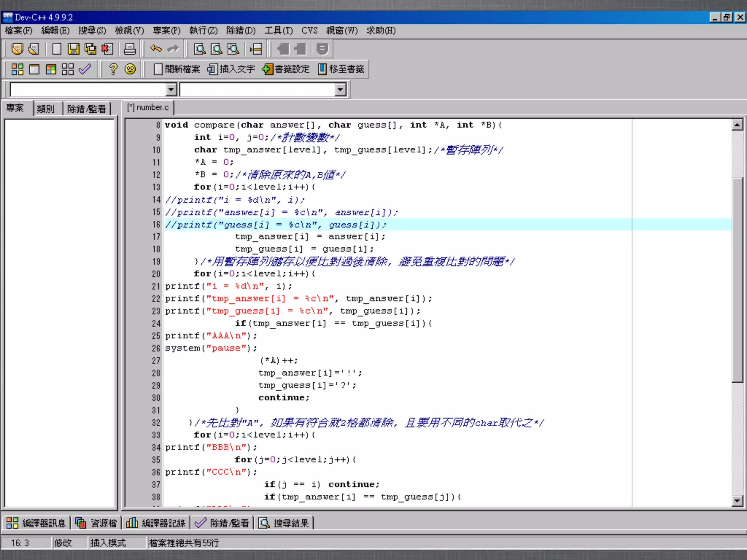Click the yellow smiley About icon
This screenshot has height=560, width=747.
tap(130, 69)
